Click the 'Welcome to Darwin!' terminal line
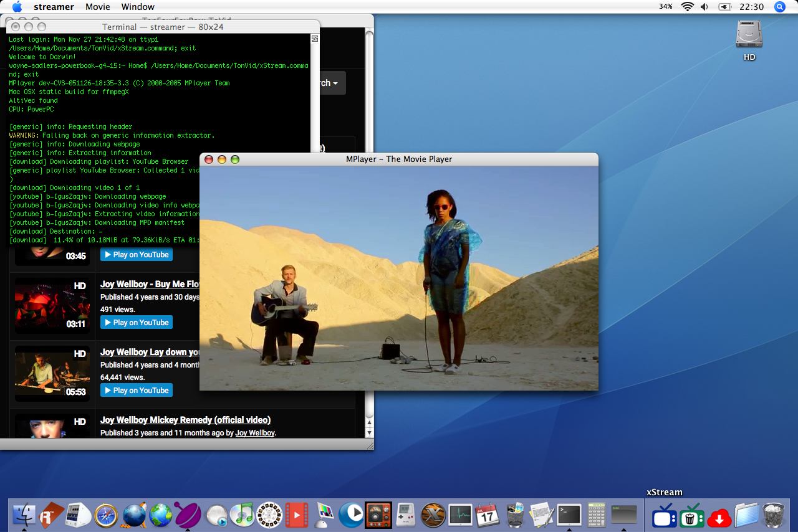Viewport: 798px width, 532px height. pyautogui.click(x=42, y=57)
